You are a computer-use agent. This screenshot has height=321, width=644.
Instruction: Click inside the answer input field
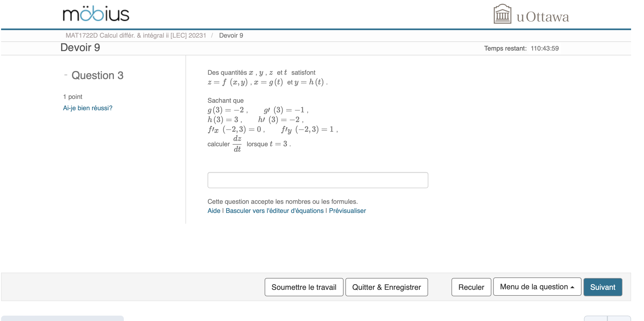(x=318, y=180)
